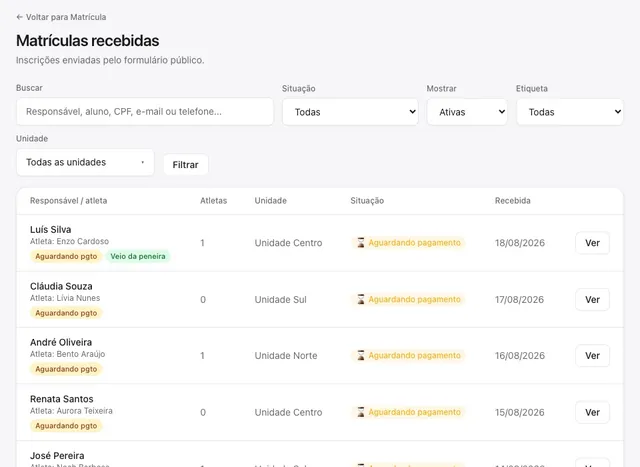Click Unidade Centro in Renata Santos row

[x=288, y=412]
